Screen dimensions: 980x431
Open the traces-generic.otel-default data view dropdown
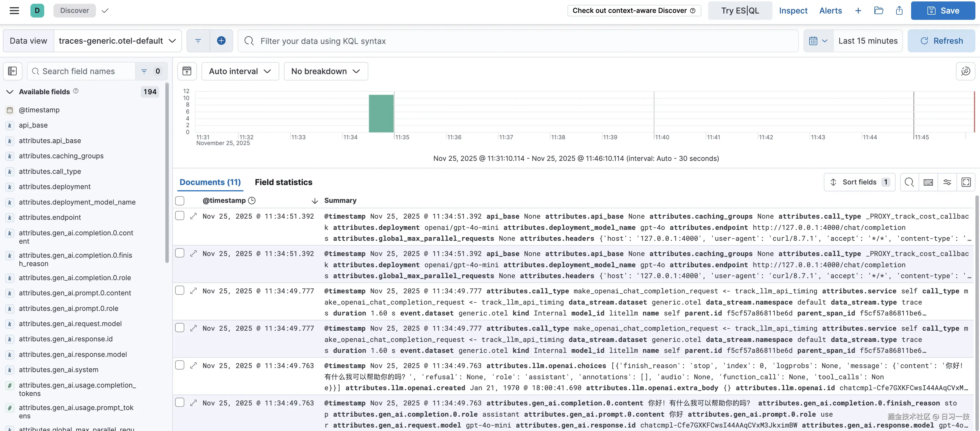pyautogui.click(x=116, y=40)
